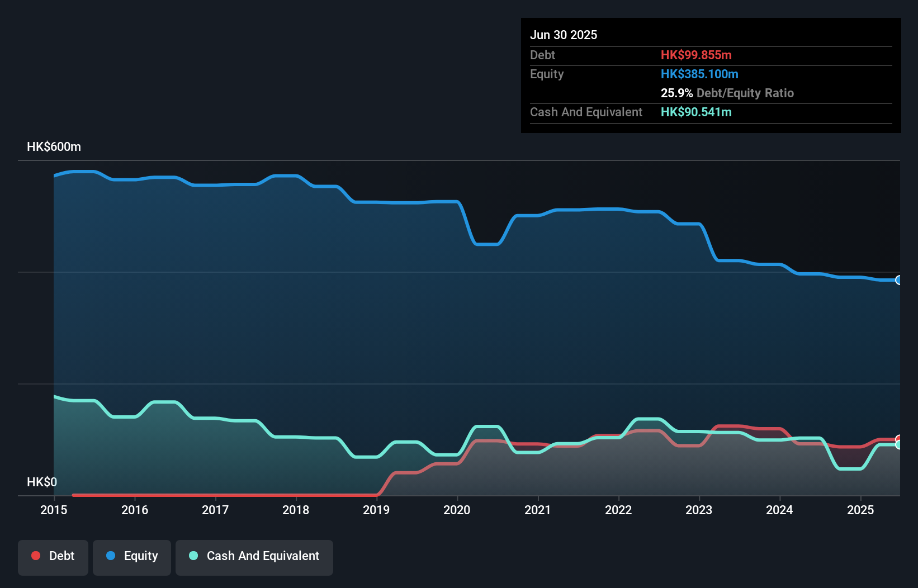
Task: Click the red Debt endpoint marker on the chart
Action: tap(898, 439)
